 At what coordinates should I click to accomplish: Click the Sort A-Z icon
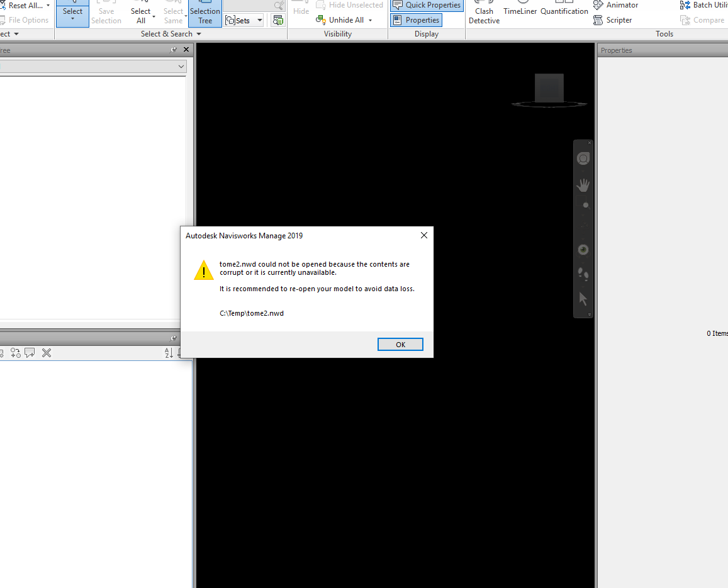(169, 353)
